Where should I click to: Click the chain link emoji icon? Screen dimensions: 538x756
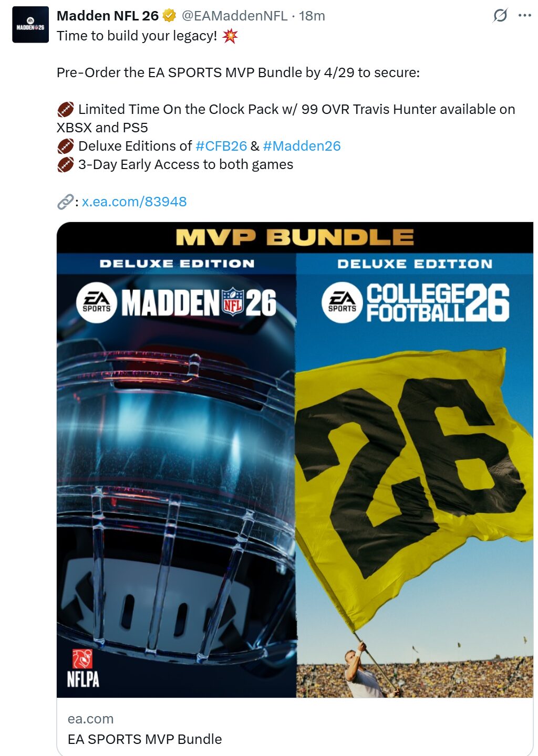tap(65, 202)
